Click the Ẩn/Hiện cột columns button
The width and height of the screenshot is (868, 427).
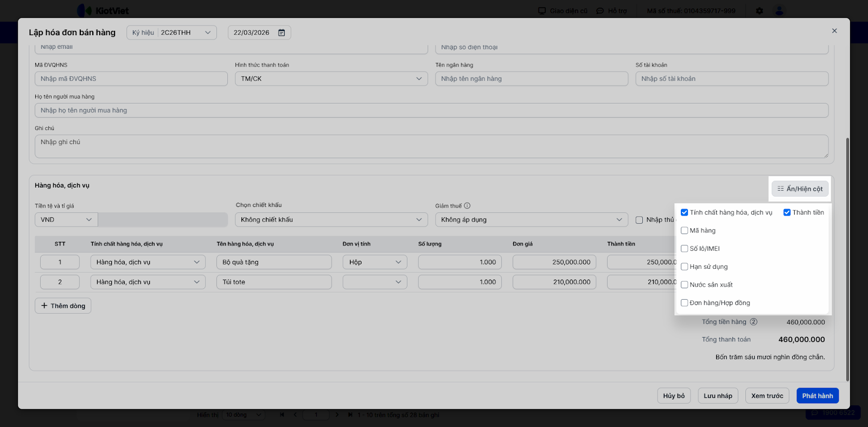point(800,189)
